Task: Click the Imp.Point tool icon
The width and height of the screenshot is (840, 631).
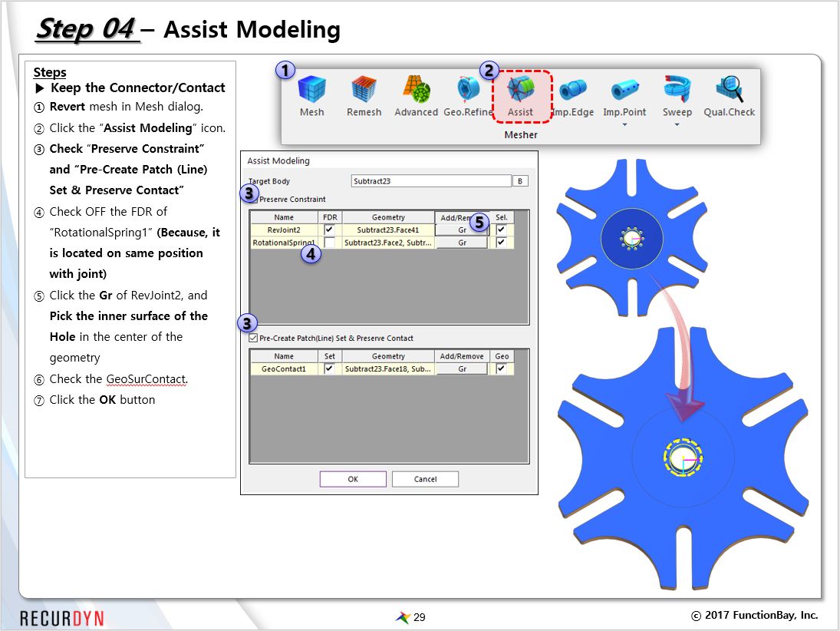Action: [624, 91]
